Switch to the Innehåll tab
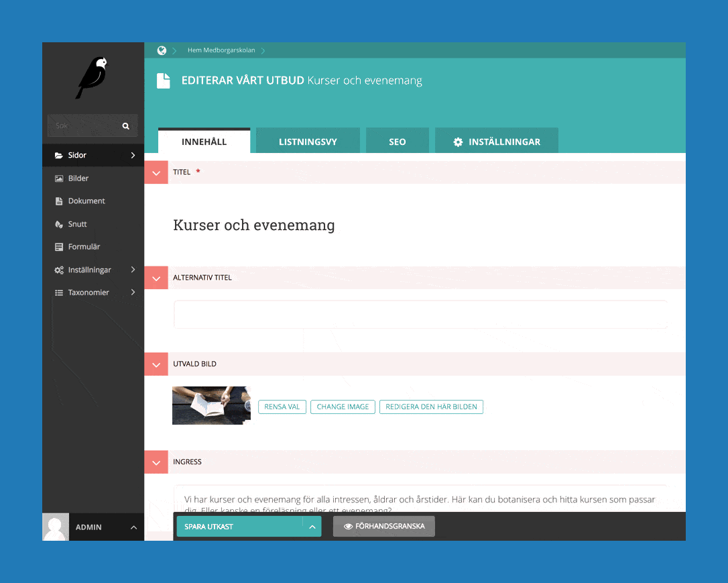This screenshot has height=583, width=728. [204, 141]
